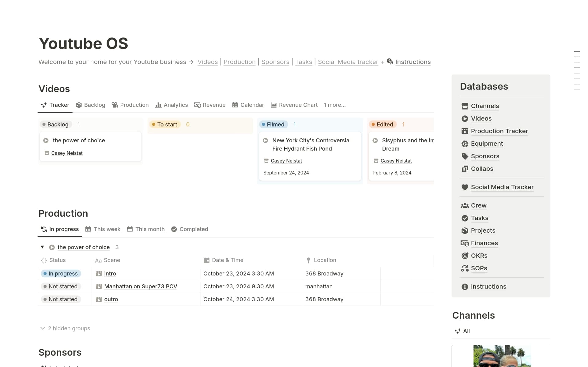
Task: Click the Videos play icon under Databases
Action: click(x=465, y=118)
